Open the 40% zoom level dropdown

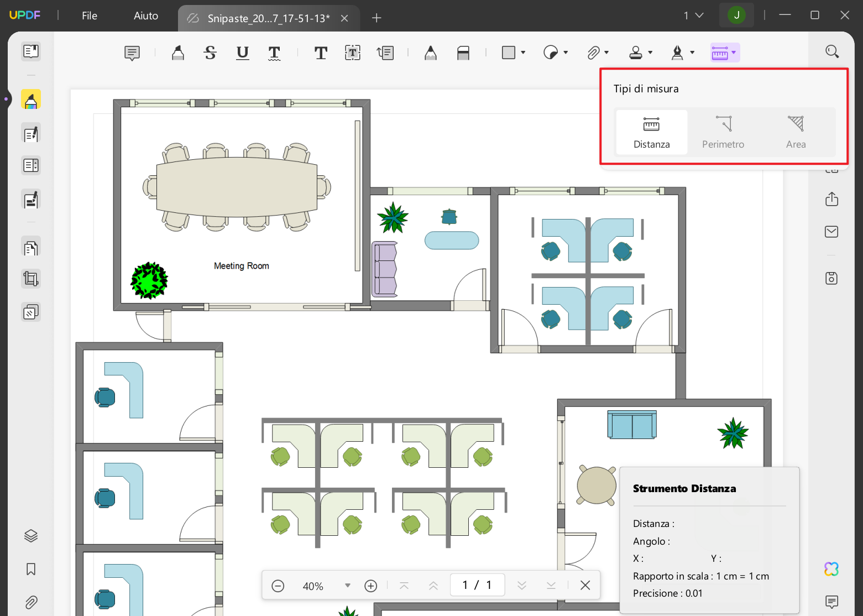[x=348, y=586]
